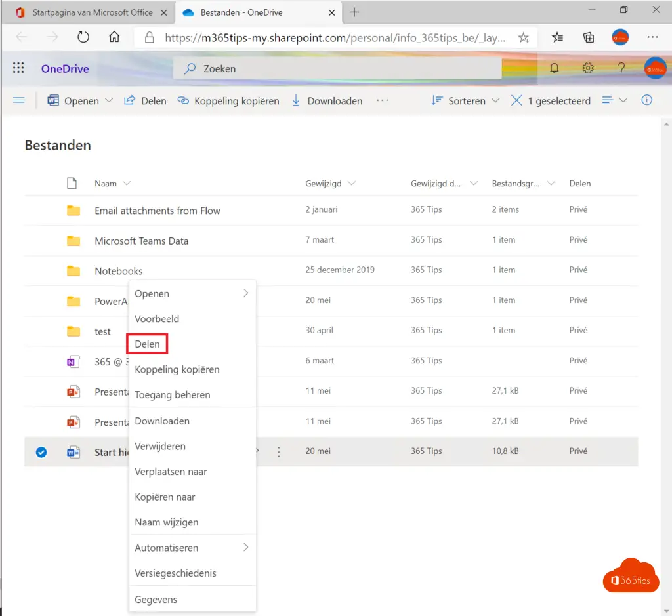Screen dimensions: 672x616
Task: Clear the 1 geselecteerd selection
Action: pyautogui.click(x=516, y=100)
